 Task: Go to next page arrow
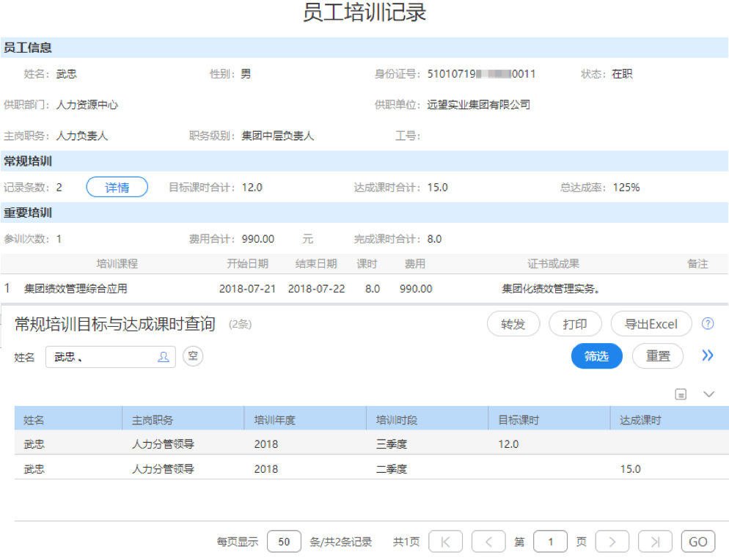(x=612, y=542)
